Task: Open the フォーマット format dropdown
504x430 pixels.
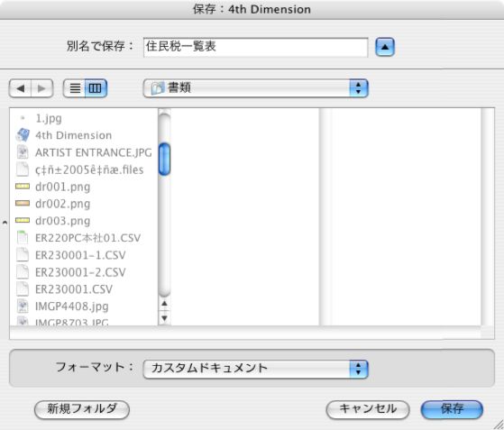Action: 255,369
